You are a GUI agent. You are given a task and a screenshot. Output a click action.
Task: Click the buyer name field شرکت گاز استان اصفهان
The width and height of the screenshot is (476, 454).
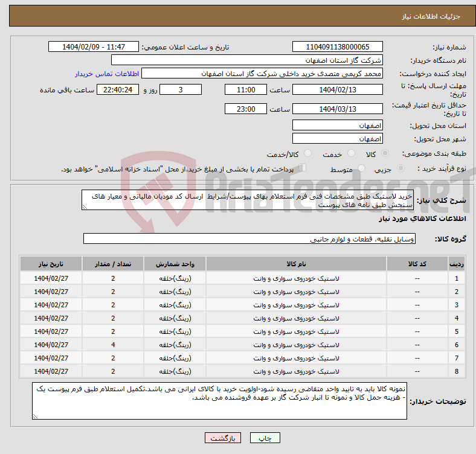[x=247, y=60]
